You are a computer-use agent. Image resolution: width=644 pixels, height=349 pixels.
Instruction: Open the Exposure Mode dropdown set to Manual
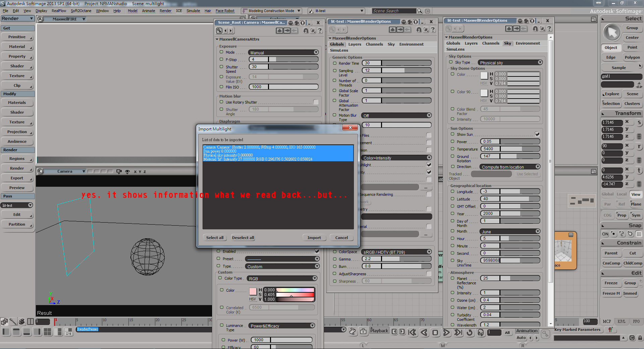[x=283, y=53]
